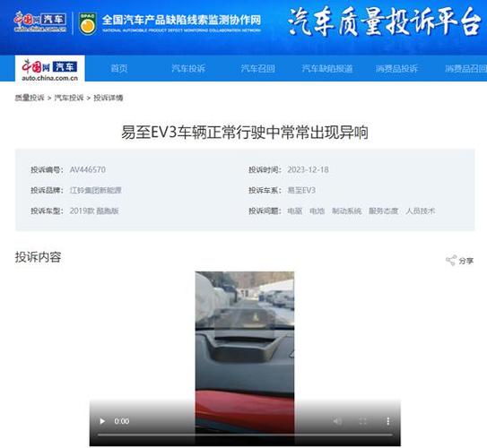The image size is (487, 448).
Task: Click the 汽车质量投诉平台 banner heading
Action: [x=384, y=22]
